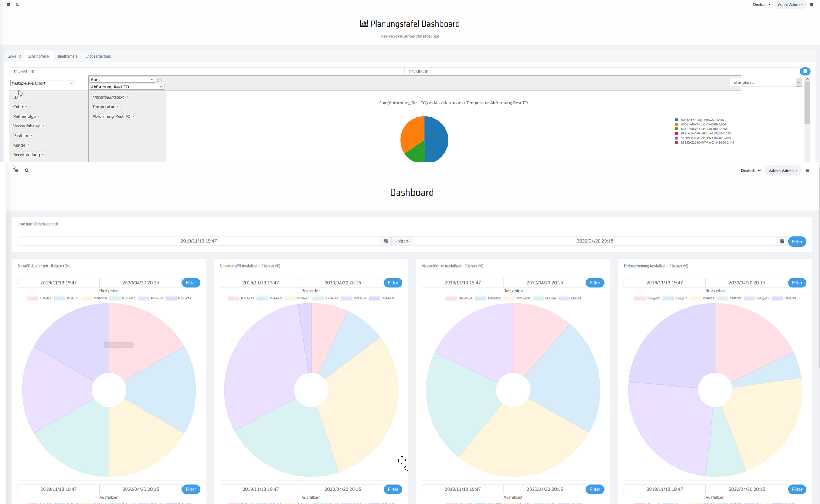Toggle OMAG3 legend entry in Endbearbeitung chart
This screenshot has height=504, width=820.
(x=783, y=298)
